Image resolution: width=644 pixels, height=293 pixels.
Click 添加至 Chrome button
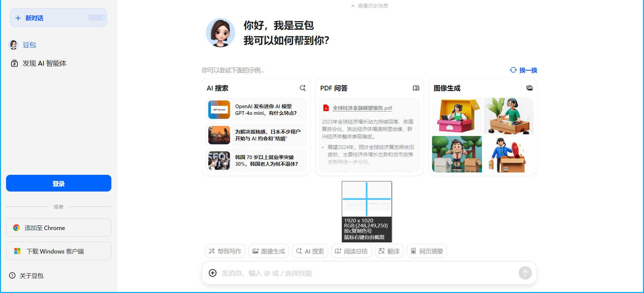59,228
